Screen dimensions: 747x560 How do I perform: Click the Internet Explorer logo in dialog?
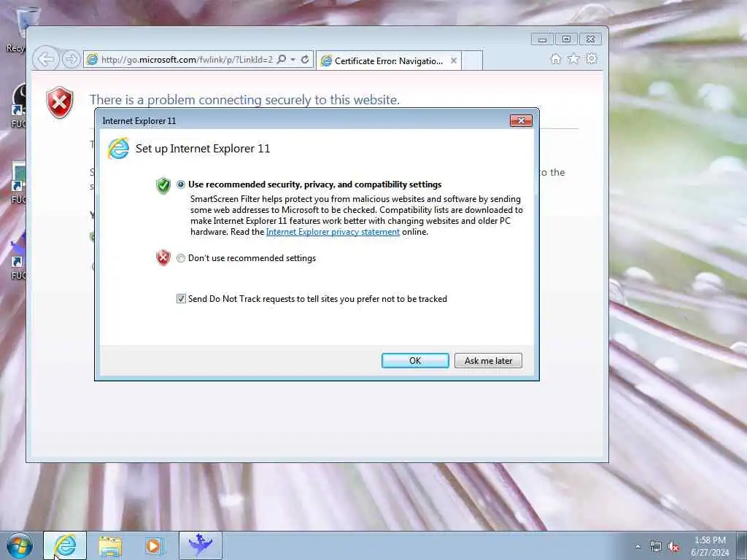[118, 149]
